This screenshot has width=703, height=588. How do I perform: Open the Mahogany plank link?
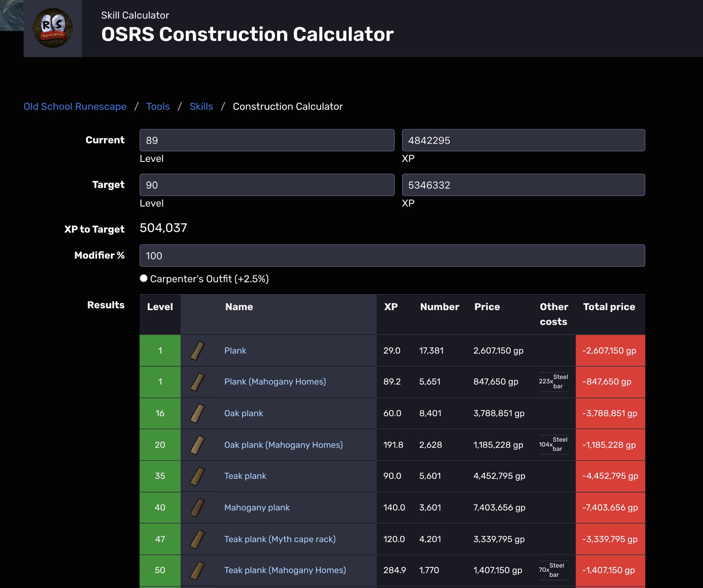coord(257,507)
